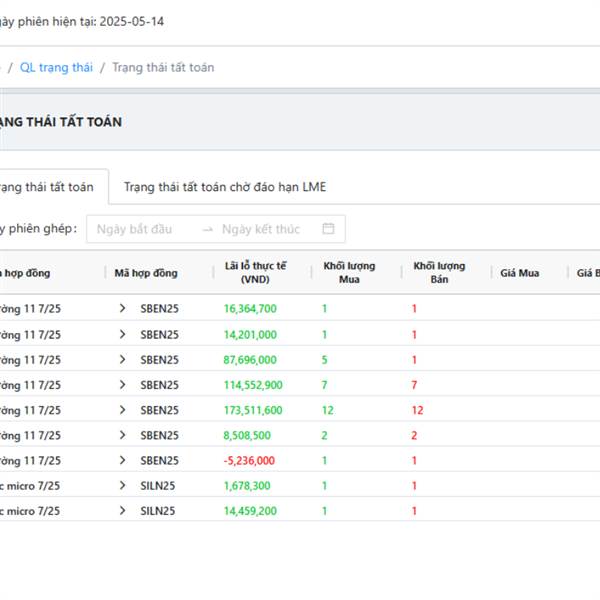This screenshot has width=600, height=600.
Task: Follow the QL trạng thái breadcrumb link
Action: pyautogui.click(x=56, y=67)
